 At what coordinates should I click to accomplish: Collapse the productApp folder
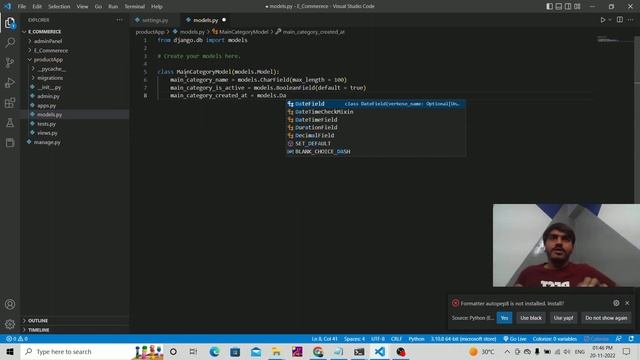tap(48, 60)
